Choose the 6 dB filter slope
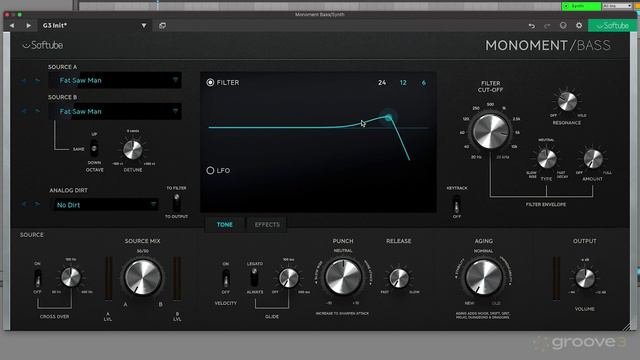Viewport: 640px width, 360px height. [x=424, y=82]
